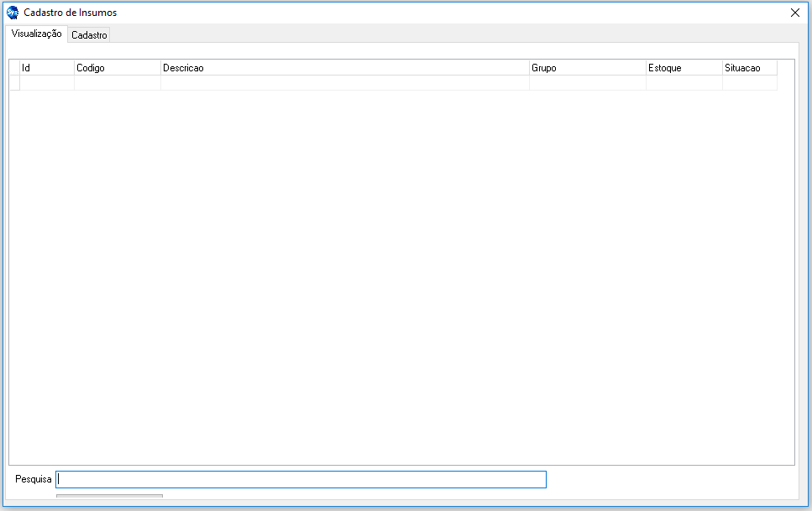Viewport: 812px width, 511px height.
Task: Select the row header of the first grid row
Action: tap(14, 83)
